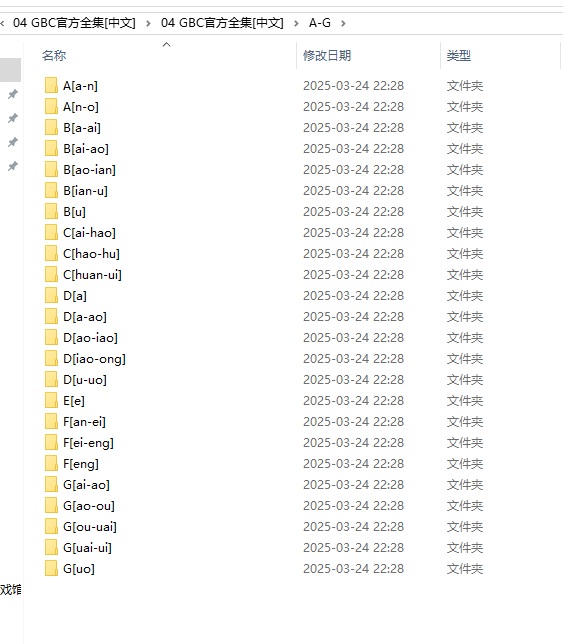This screenshot has width=563, height=644.
Task: Expand chevron after first 04 GBC官方全集 breadcrumb
Action: click(x=148, y=23)
